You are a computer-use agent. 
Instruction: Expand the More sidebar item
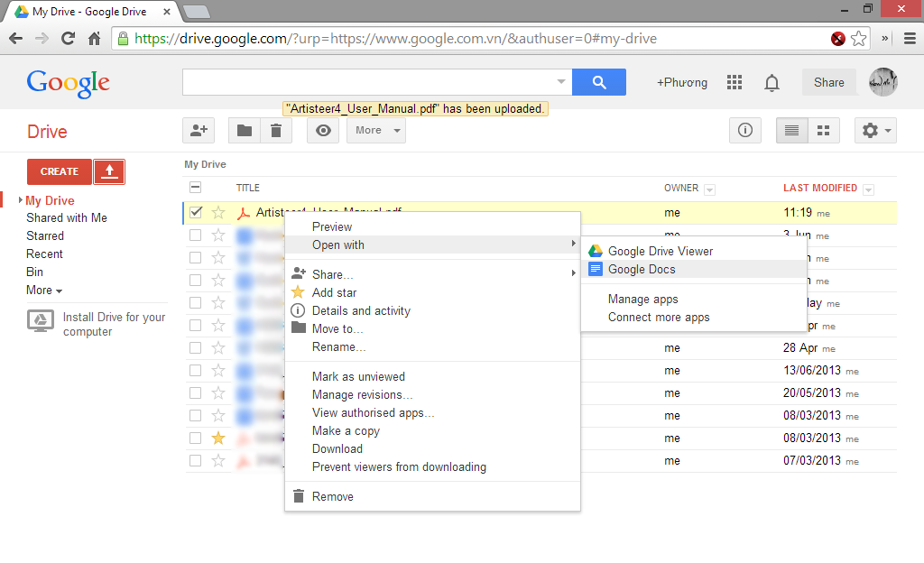point(44,291)
